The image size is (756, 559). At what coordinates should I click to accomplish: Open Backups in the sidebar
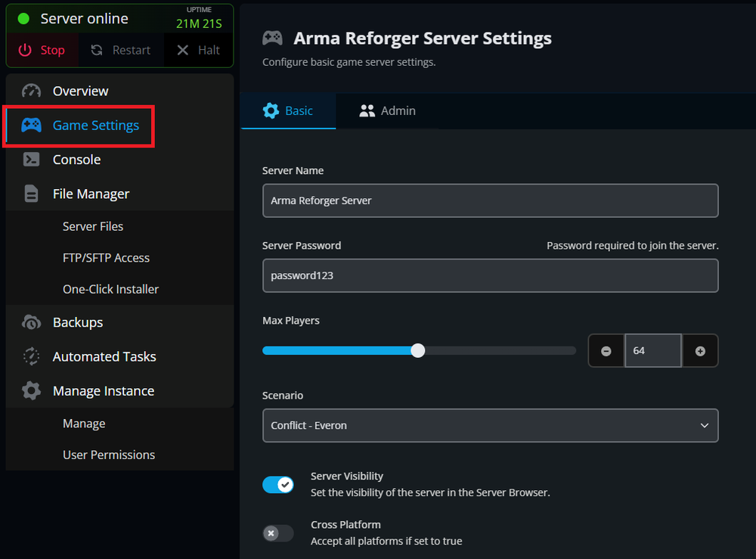119,322
